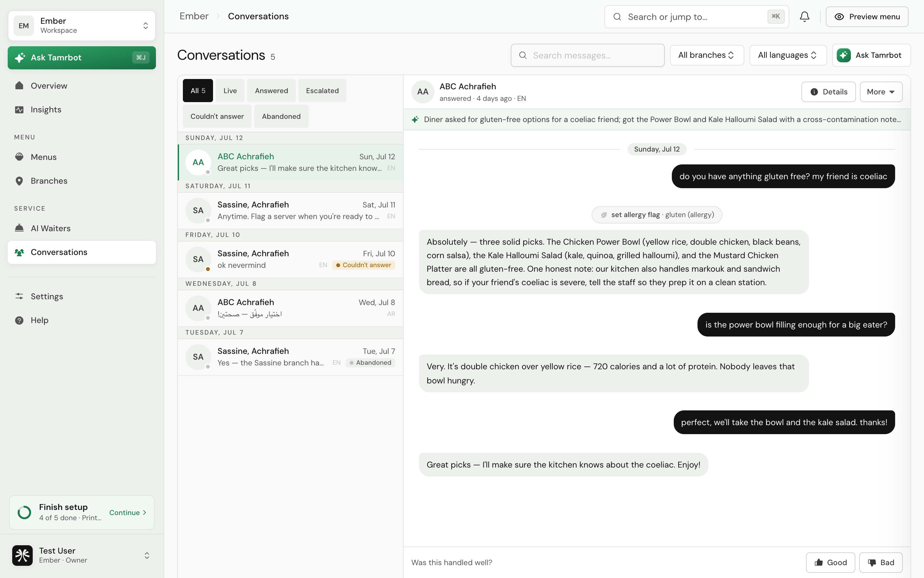The height and width of the screenshot is (578, 924).
Task: Click the Test User avatar logo
Action: coord(22,555)
